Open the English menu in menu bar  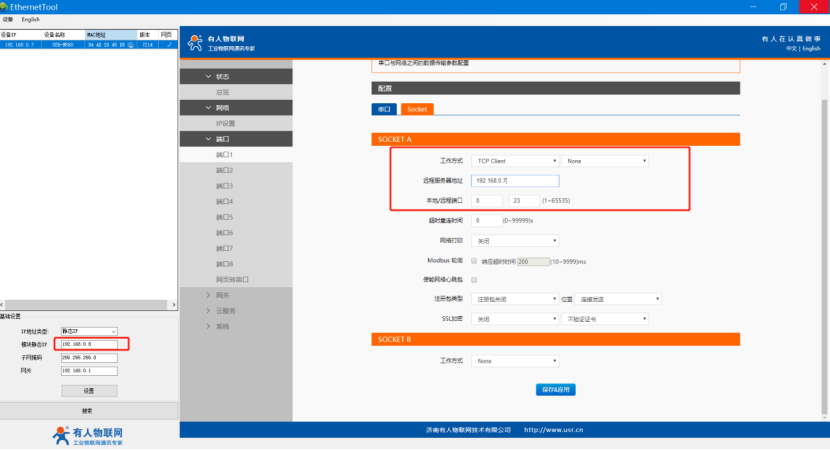(31, 19)
